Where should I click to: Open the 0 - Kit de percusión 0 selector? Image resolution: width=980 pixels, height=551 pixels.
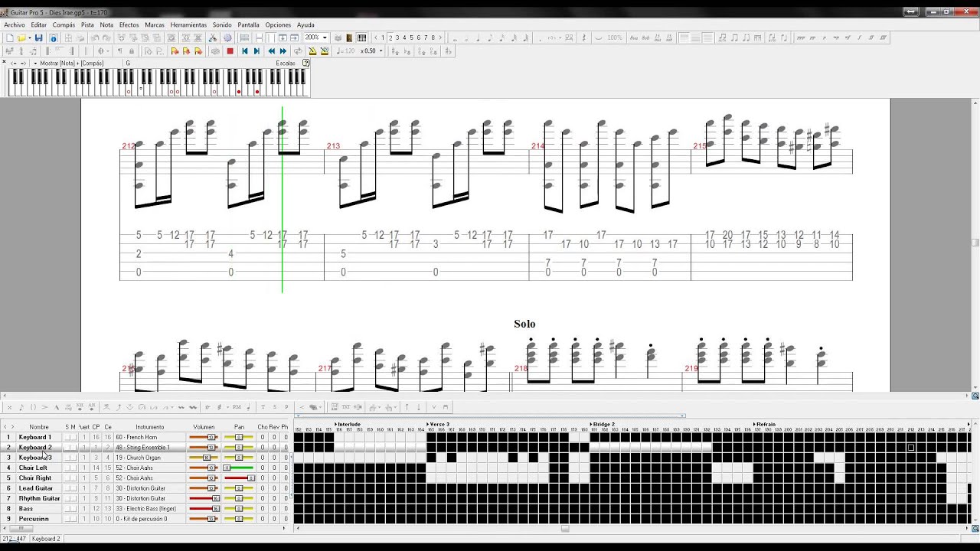tap(149, 519)
